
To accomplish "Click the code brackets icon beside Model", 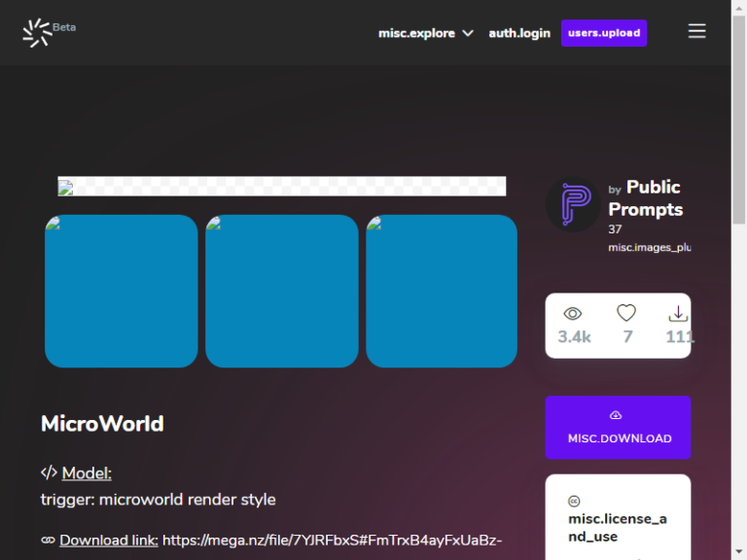I will (x=49, y=472).
